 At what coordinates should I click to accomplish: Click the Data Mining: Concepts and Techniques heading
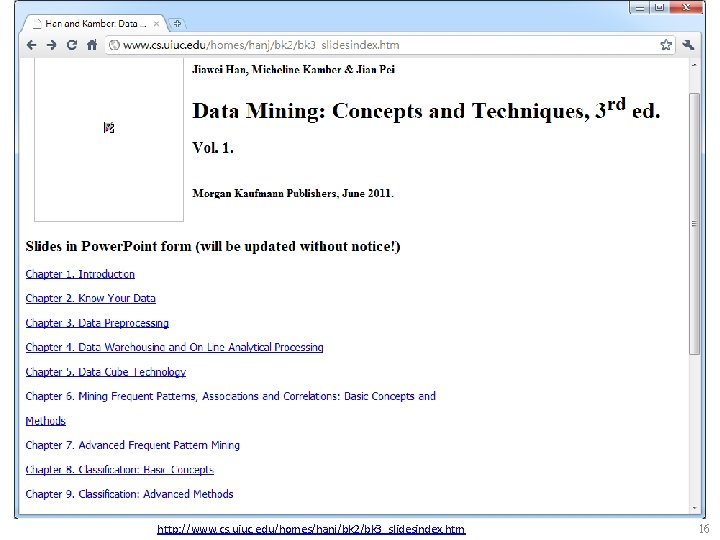point(426,111)
